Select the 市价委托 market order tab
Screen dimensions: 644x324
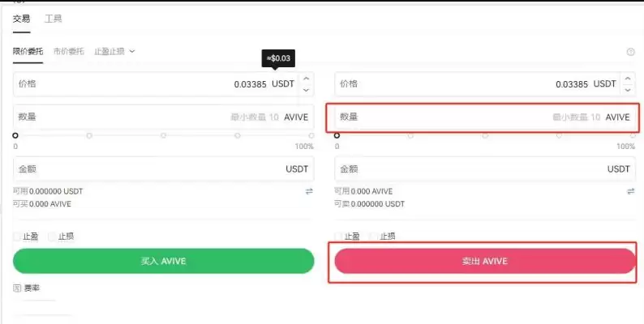point(69,51)
